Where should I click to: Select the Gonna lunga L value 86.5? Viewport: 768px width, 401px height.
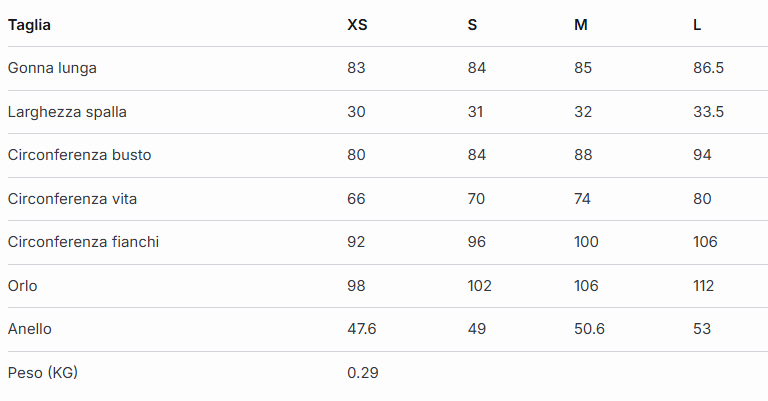tap(708, 68)
